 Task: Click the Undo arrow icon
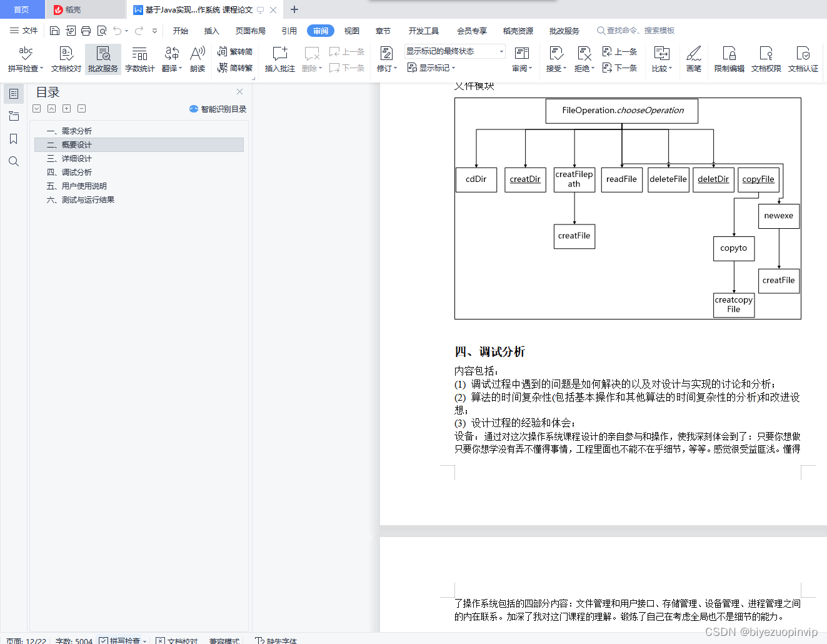[117, 31]
